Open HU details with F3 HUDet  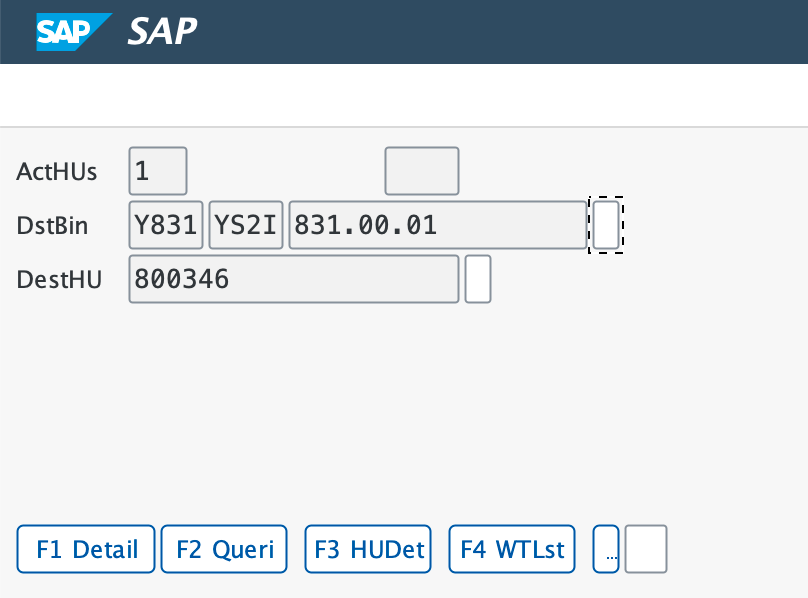pyautogui.click(x=368, y=549)
